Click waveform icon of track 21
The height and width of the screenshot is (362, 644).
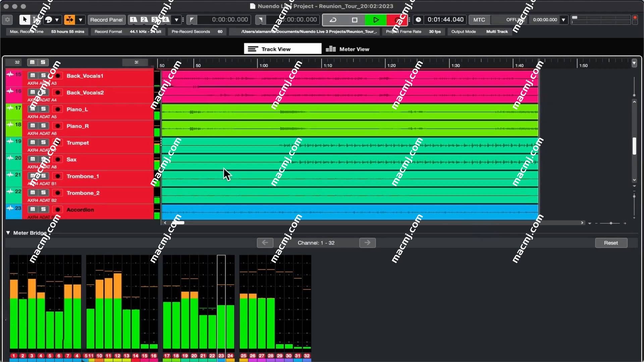[10, 175]
